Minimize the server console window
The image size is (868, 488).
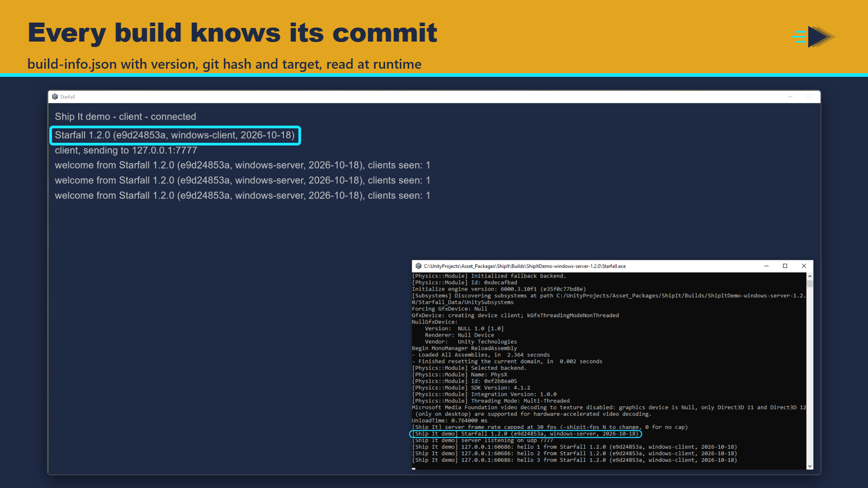[x=766, y=266]
